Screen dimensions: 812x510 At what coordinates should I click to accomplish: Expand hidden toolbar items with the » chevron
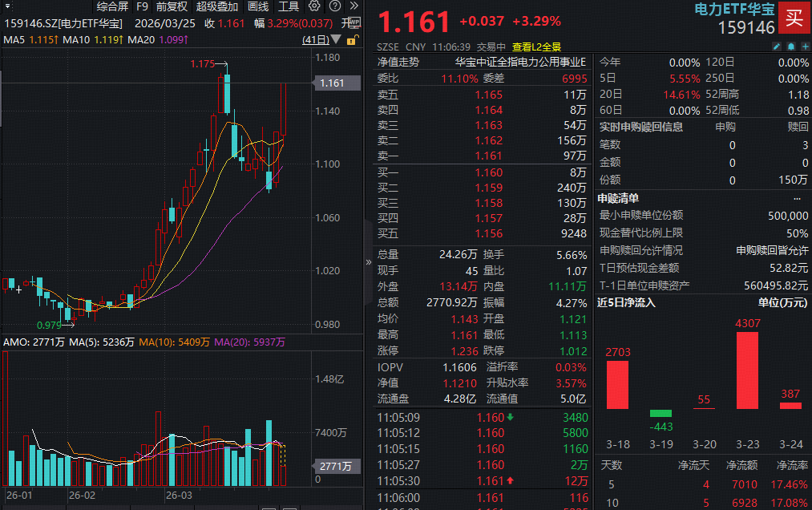click(353, 6)
